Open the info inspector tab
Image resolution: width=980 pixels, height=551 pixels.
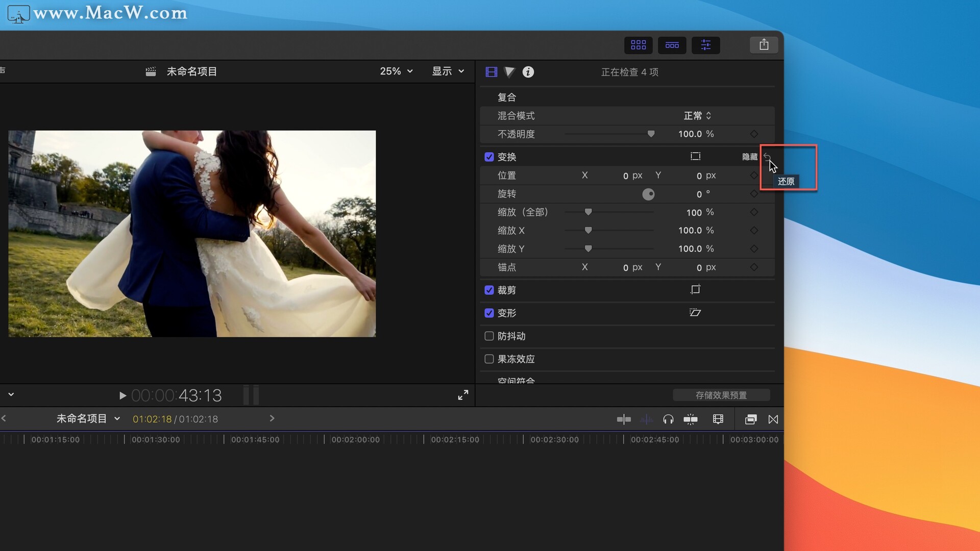click(x=528, y=72)
